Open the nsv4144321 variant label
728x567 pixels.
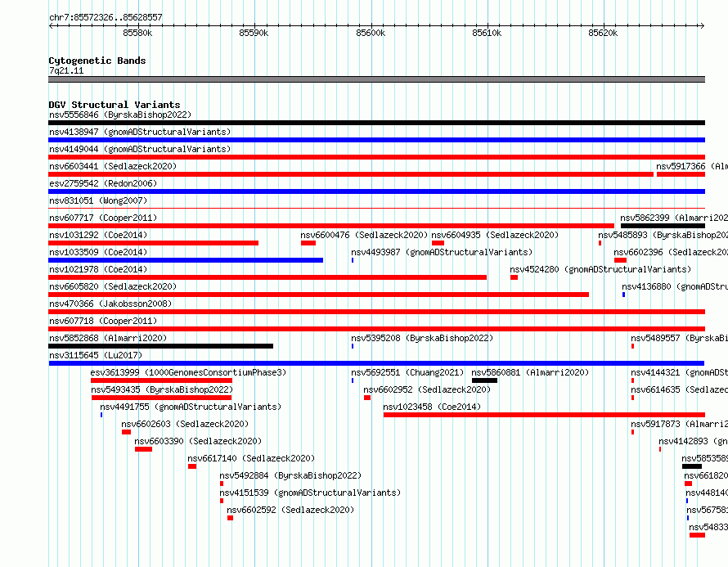679,372
